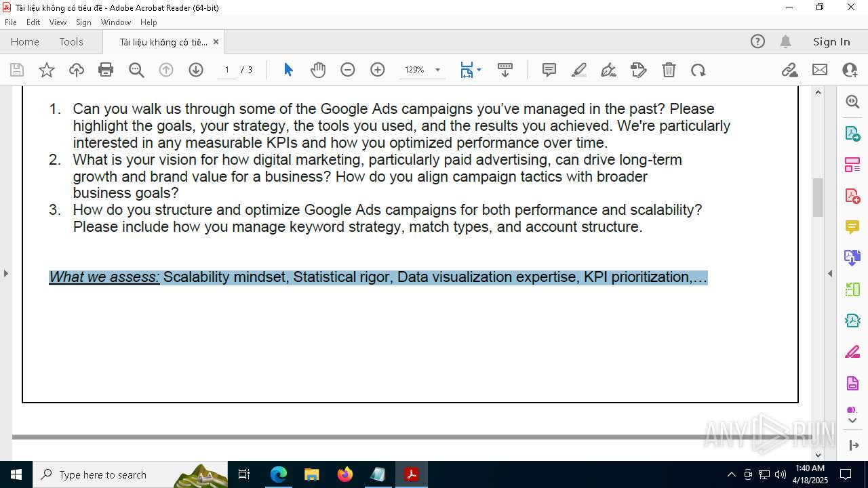This screenshot has height=488, width=868.
Task: Open the Combine Files tool in the right pane
Action: click(852, 258)
